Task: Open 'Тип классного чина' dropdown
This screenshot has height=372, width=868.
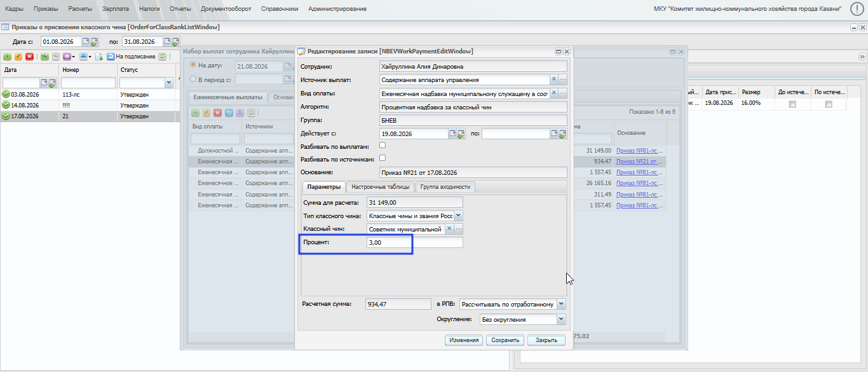Action: [458, 216]
